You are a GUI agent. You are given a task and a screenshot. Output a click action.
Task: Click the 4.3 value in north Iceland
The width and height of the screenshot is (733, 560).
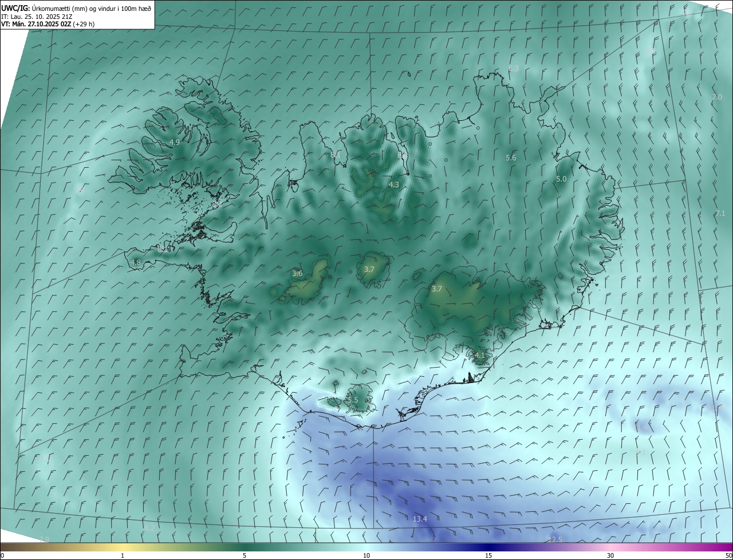[394, 184]
